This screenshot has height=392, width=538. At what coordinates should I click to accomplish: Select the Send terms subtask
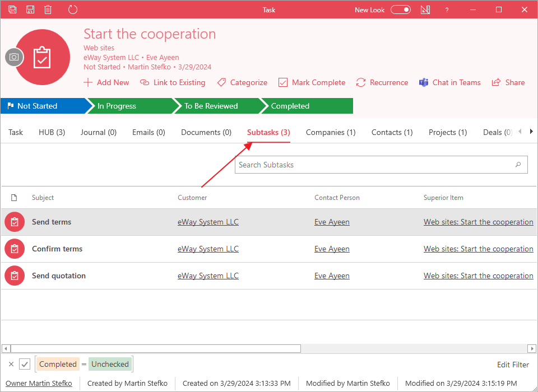pyautogui.click(x=52, y=222)
